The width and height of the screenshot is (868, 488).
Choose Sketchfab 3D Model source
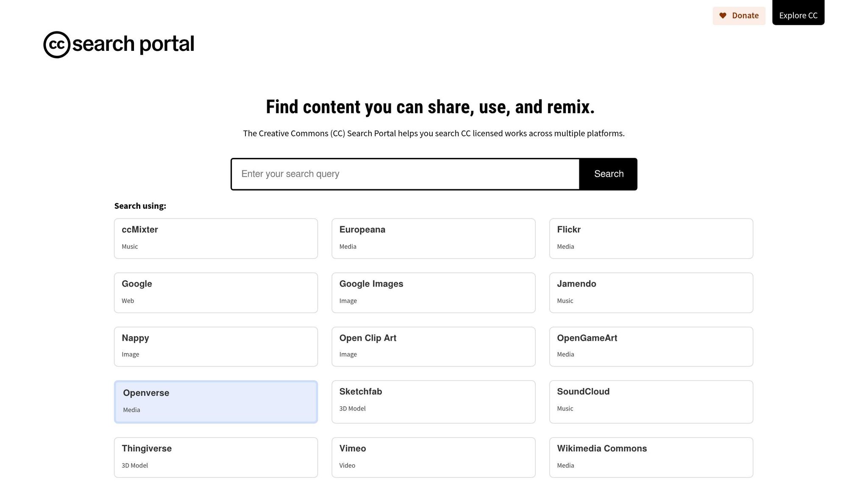[434, 402]
